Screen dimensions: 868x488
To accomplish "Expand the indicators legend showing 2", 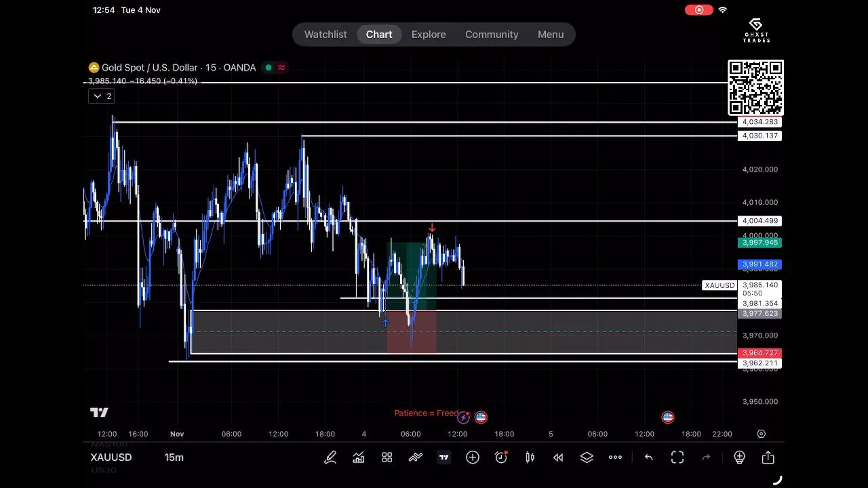I will point(101,96).
